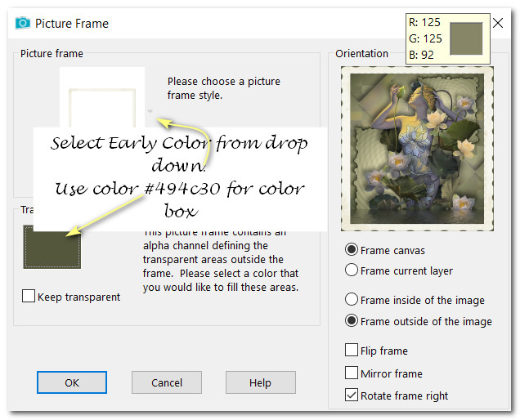
Task: Enable the Keep transparent checkbox
Action: 29,297
